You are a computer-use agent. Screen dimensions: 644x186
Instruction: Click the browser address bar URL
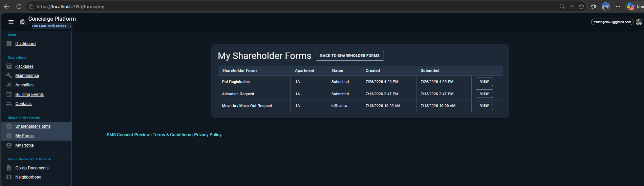pos(70,6)
